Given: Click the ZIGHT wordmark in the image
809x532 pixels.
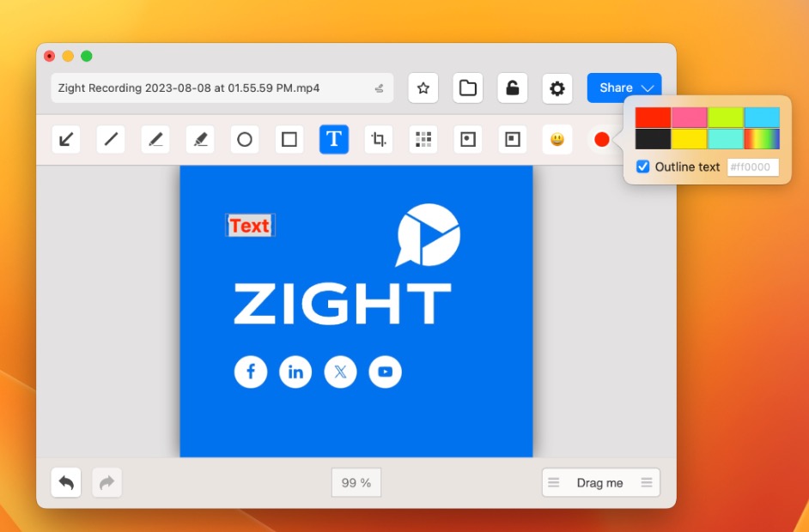Looking at the screenshot, I should pyautogui.click(x=343, y=303).
